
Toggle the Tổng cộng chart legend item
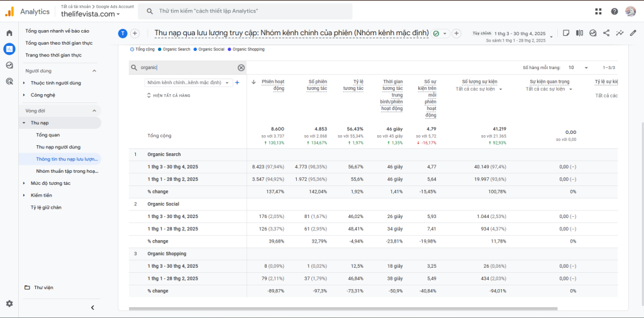pos(143,49)
